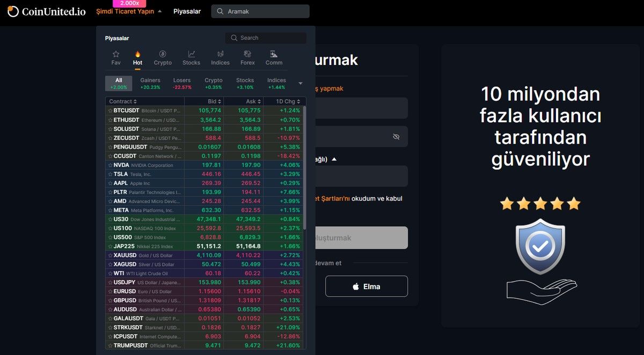
Task: Click the Elma sign-in button
Action: coord(366,286)
